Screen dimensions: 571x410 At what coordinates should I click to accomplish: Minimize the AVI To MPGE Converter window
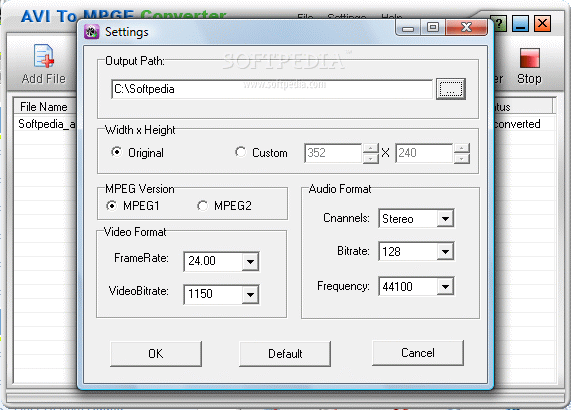(x=520, y=24)
